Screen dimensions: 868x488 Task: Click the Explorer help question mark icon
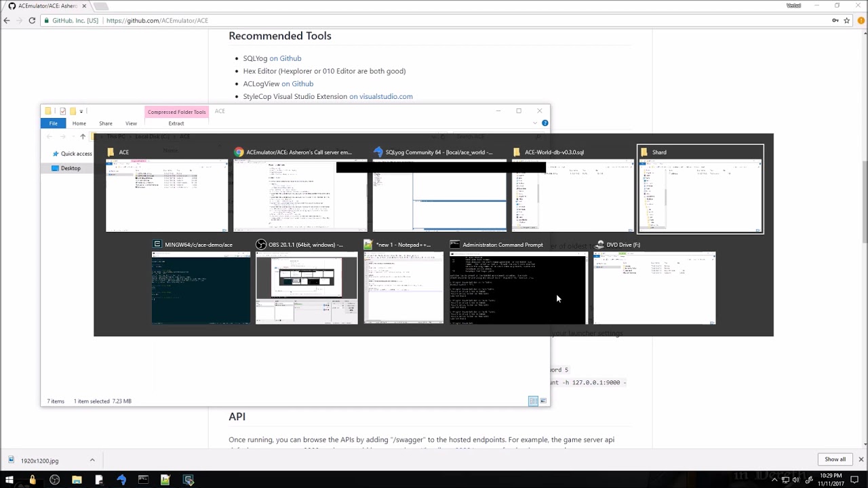pyautogui.click(x=545, y=123)
